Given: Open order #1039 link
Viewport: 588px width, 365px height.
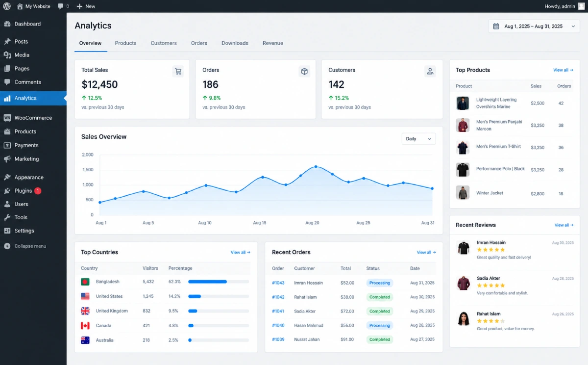Looking at the screenshot, I should [x=278, y=339].
